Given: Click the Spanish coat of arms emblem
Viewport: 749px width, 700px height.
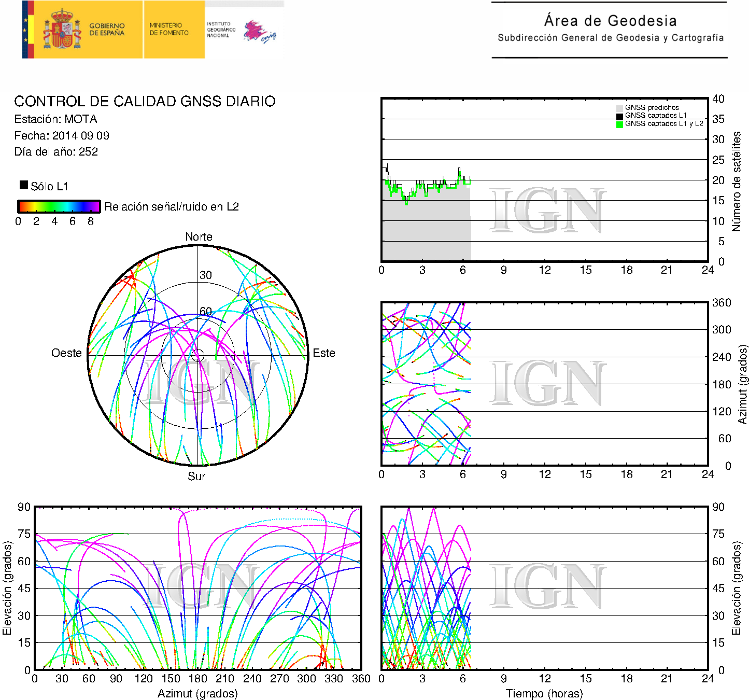Looking at the screenshot, I should pos(62,30).
